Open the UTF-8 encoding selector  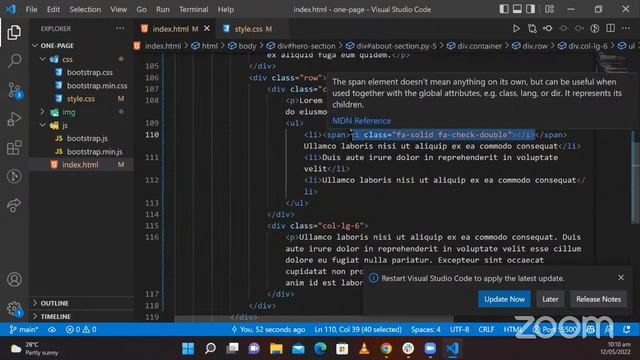tap(460, 329)
